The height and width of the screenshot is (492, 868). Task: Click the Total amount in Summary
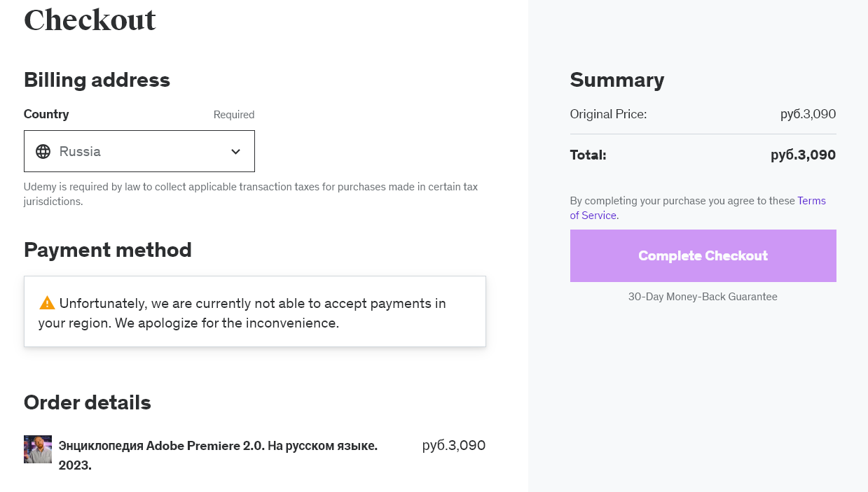coord(803,155)
